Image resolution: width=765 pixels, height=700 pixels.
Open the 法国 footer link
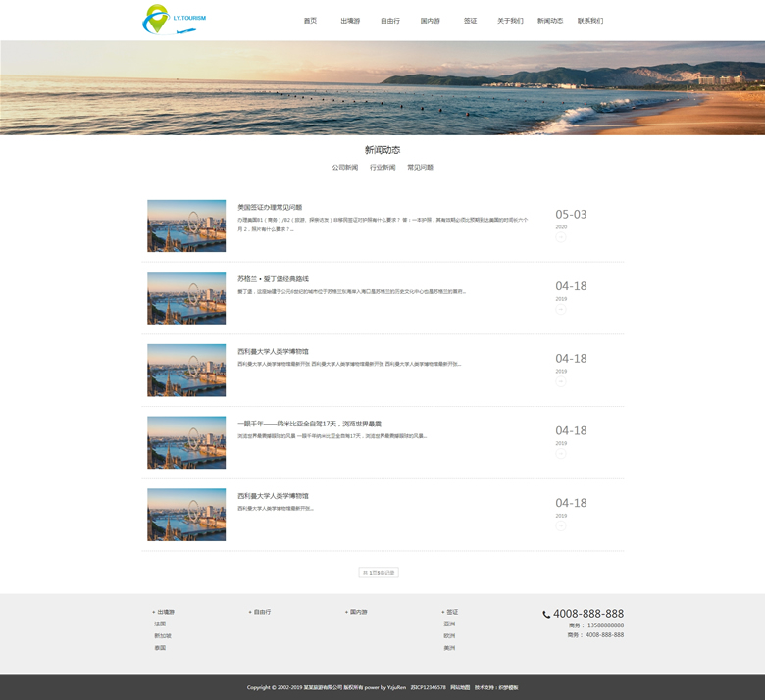tap(160, 624)
